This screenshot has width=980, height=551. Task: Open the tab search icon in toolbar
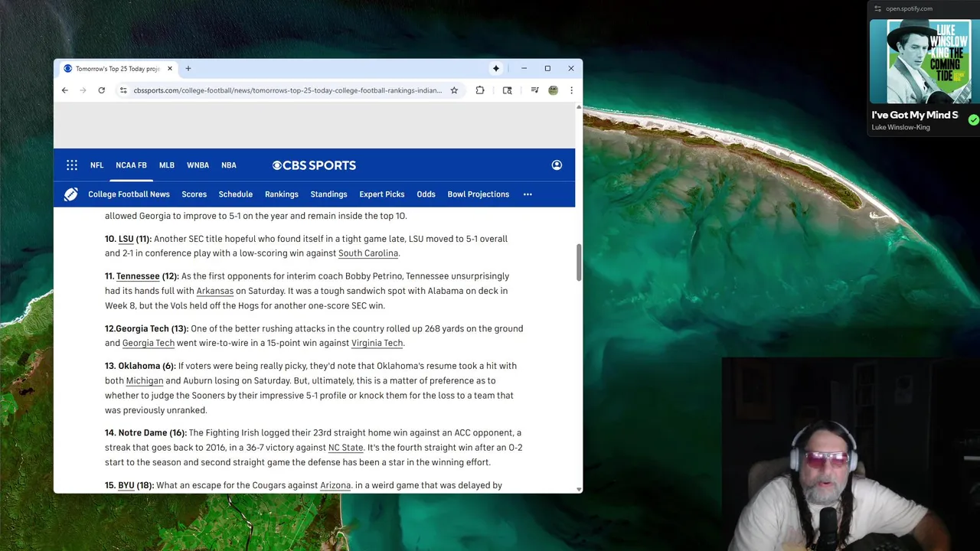507,90
